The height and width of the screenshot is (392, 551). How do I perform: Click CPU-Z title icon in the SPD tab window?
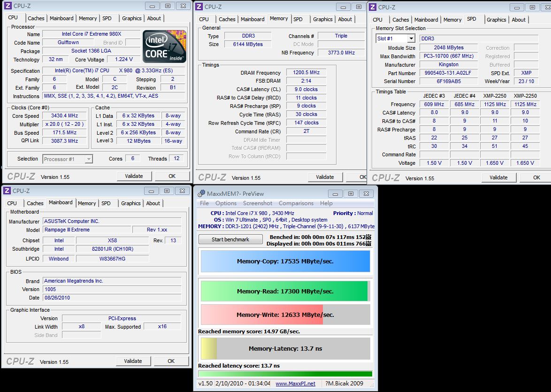[373, 7]
